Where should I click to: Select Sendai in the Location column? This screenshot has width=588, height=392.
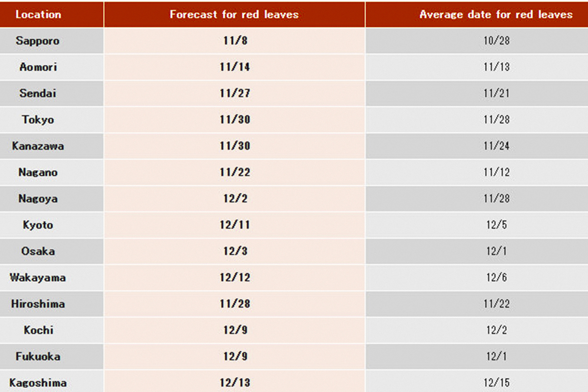[38, 94]
